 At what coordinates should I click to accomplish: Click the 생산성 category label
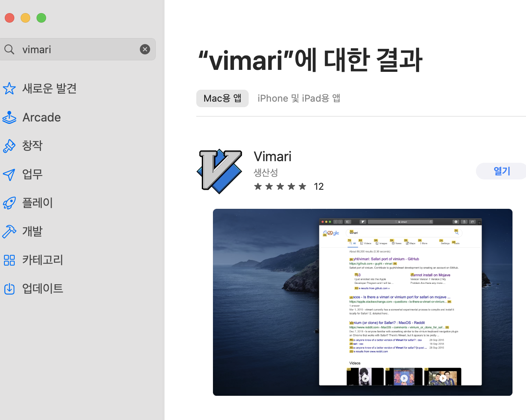(x=266, y=173)
